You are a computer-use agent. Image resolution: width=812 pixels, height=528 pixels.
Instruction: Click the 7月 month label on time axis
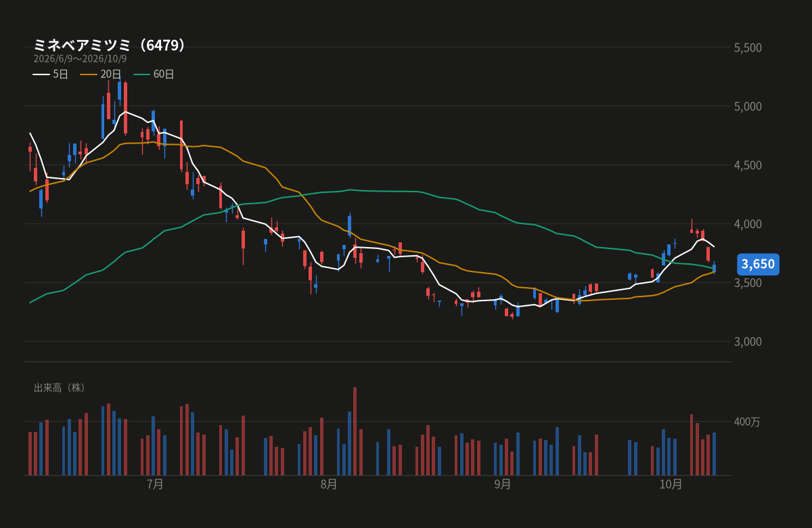(155, 484)
